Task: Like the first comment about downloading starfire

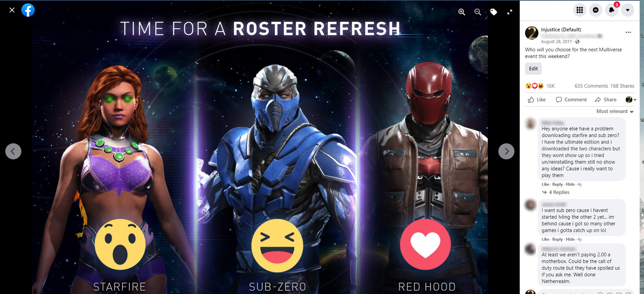Action: (x=545, y=184)
